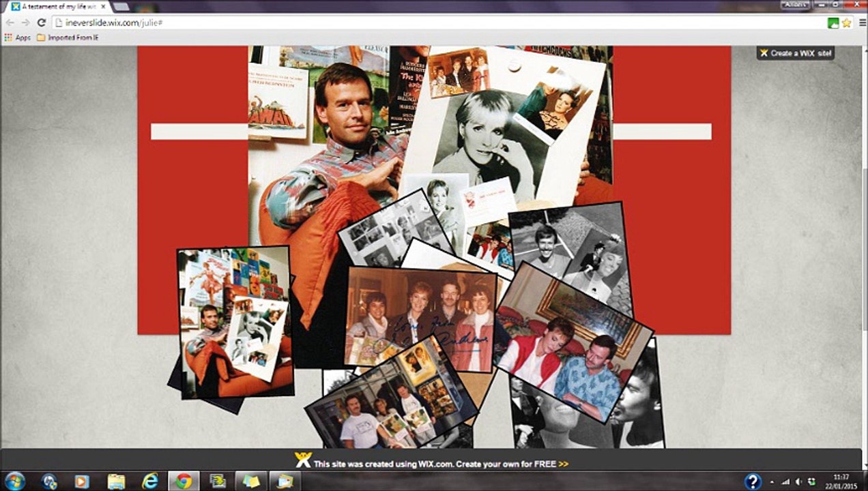
Task: Click the 'Create a WIX site!' button
Action: [x=795, y=53]
